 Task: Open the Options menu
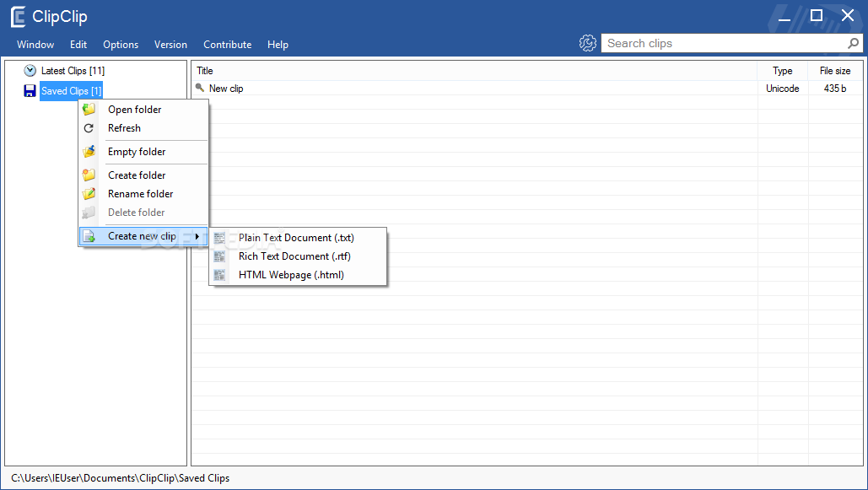(121, 45)
